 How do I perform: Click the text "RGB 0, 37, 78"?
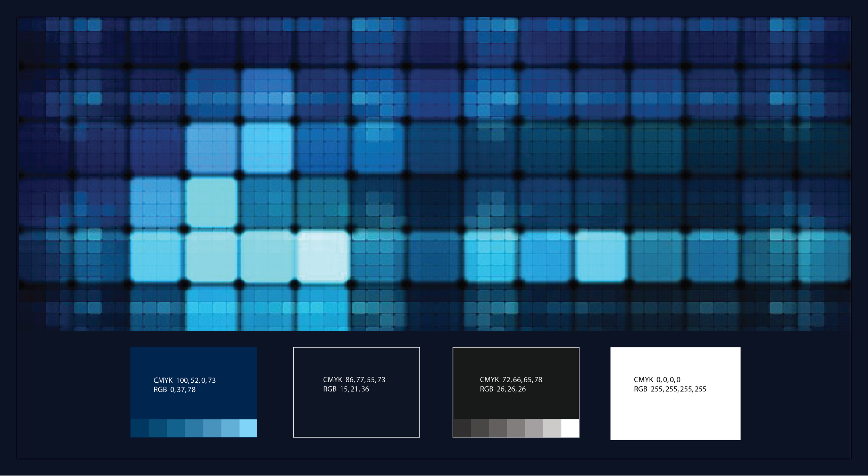[x=175, y=390]
